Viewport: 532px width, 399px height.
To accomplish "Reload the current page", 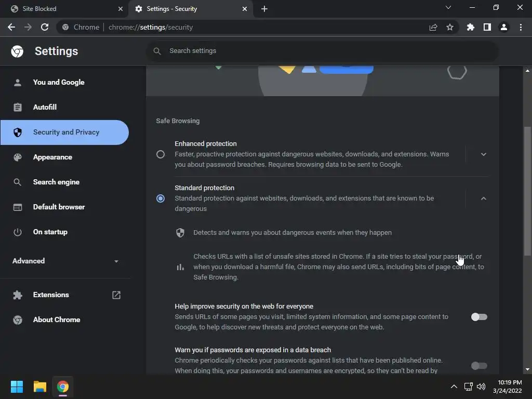I will [45, 27].
